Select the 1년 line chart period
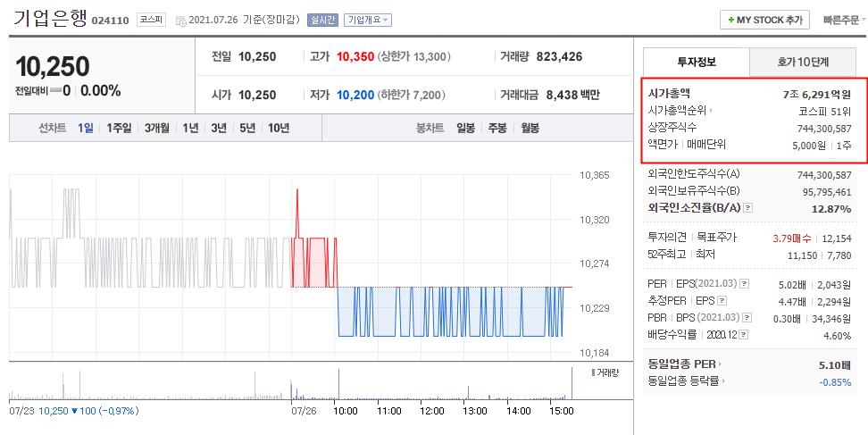This screenshot has width=868, height=435. [190, 128]
